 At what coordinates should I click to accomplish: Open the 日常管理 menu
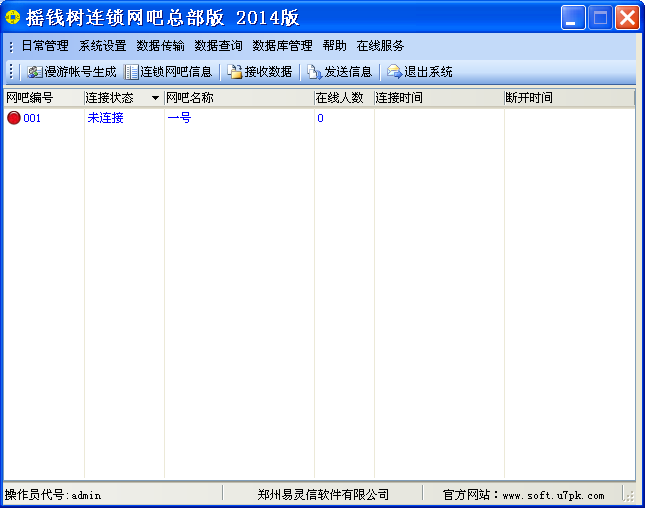(x=45, y=46)
